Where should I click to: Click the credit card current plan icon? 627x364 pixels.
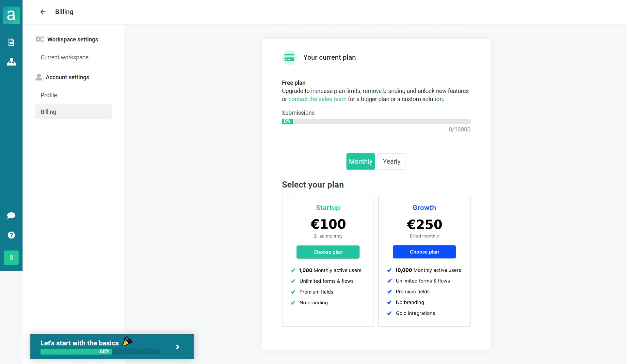[289, 58]
